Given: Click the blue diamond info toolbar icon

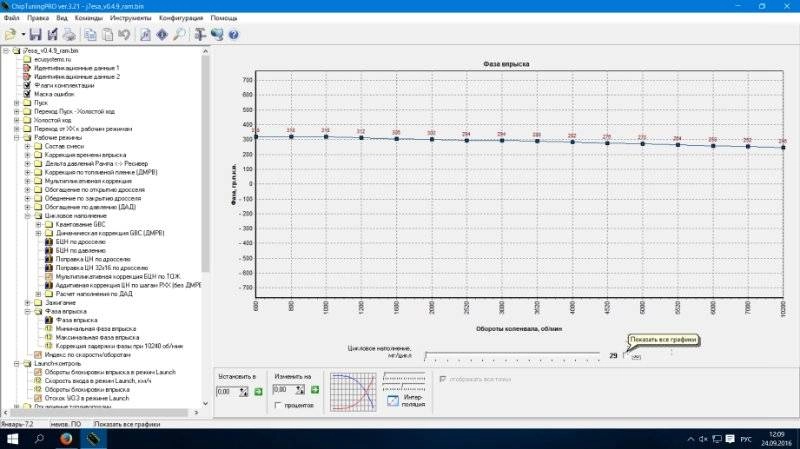Looking at the screenshot, I should [162, 35].
